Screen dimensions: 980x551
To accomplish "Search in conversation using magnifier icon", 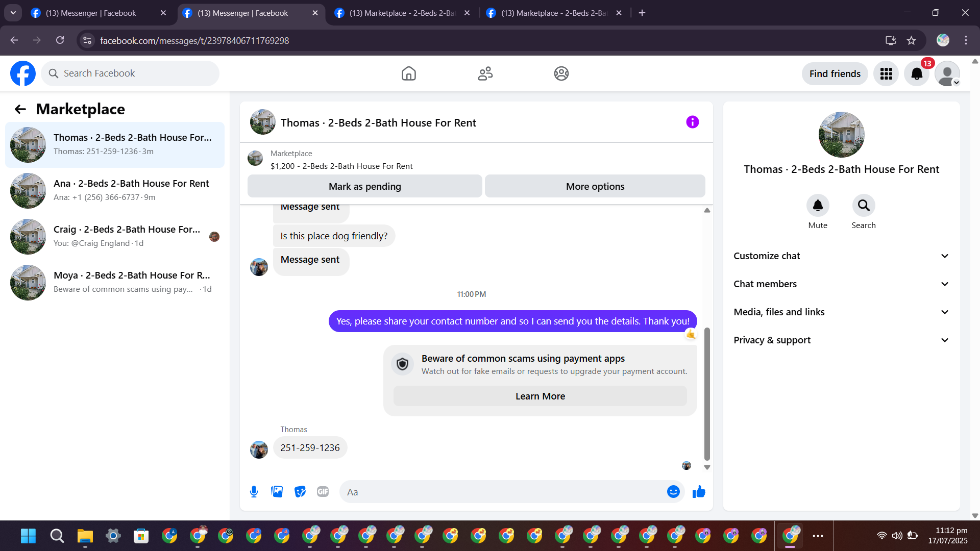I will coord(864,206).
